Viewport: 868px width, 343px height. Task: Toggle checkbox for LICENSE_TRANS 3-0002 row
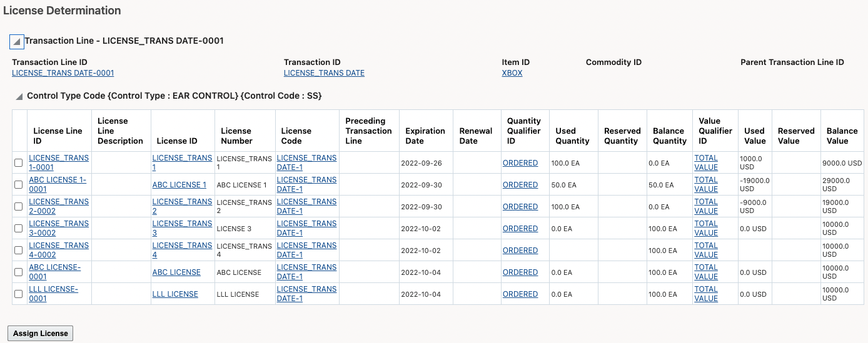(x=19, y=229)
